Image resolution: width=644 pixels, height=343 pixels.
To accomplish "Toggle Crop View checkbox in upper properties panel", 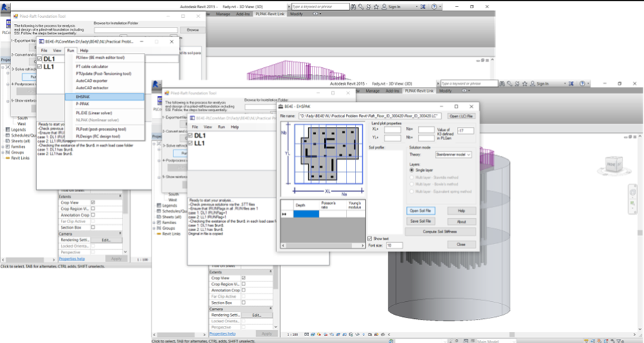I will [92, 203].
